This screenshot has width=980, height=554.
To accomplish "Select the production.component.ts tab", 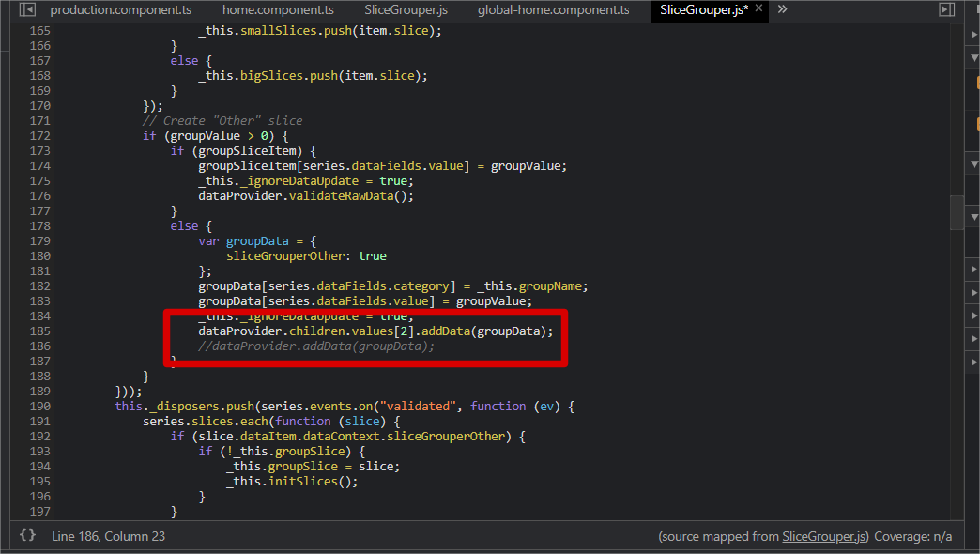I will tap(120, 10).
